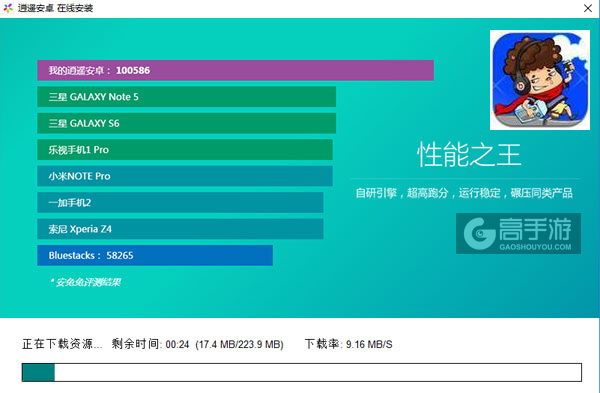Click the 高手游 gaoshouyou.com logo
Image resolution: width=600 pixels, height=393 pixels.
click(518, 233)
